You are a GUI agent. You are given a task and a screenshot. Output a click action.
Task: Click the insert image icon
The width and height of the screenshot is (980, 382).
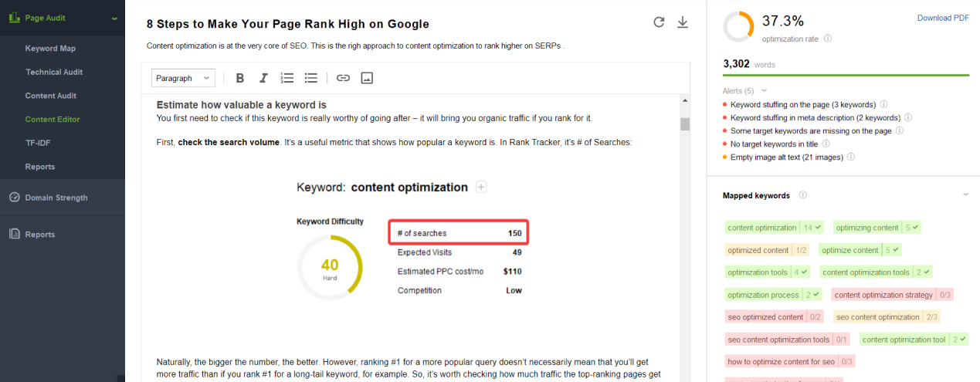[x=367, y=78]
